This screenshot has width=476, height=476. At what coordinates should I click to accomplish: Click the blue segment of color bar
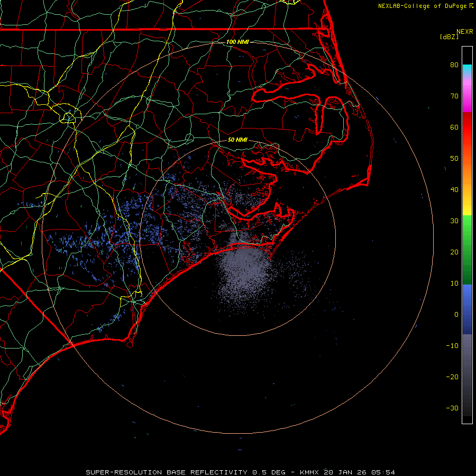coord(467,308)
